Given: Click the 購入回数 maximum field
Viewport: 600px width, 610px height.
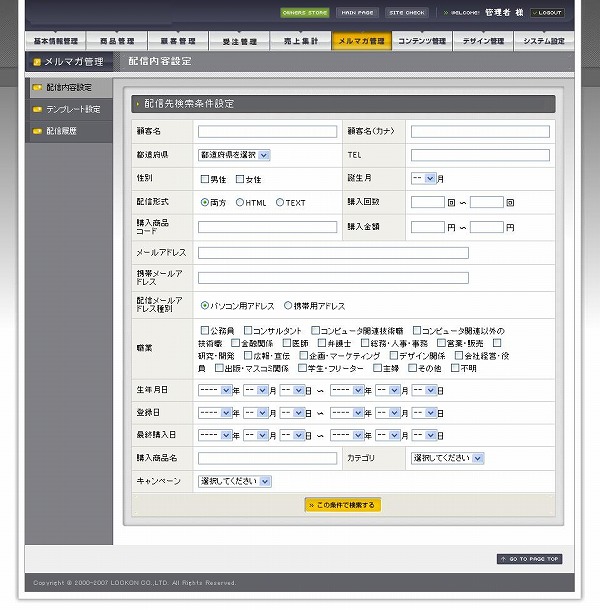Looking at the screenshot, I should pos(487,202).
